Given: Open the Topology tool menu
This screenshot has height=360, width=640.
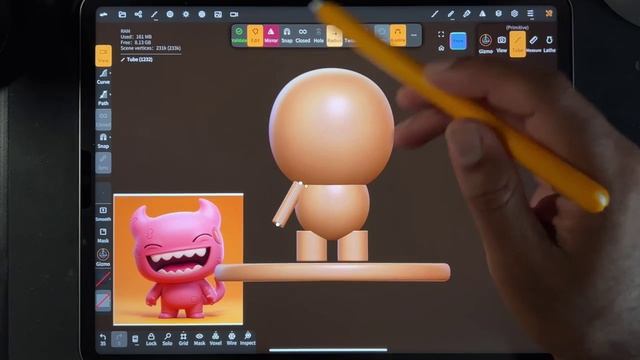Looking at the screenshot, I should click(154, 15).
